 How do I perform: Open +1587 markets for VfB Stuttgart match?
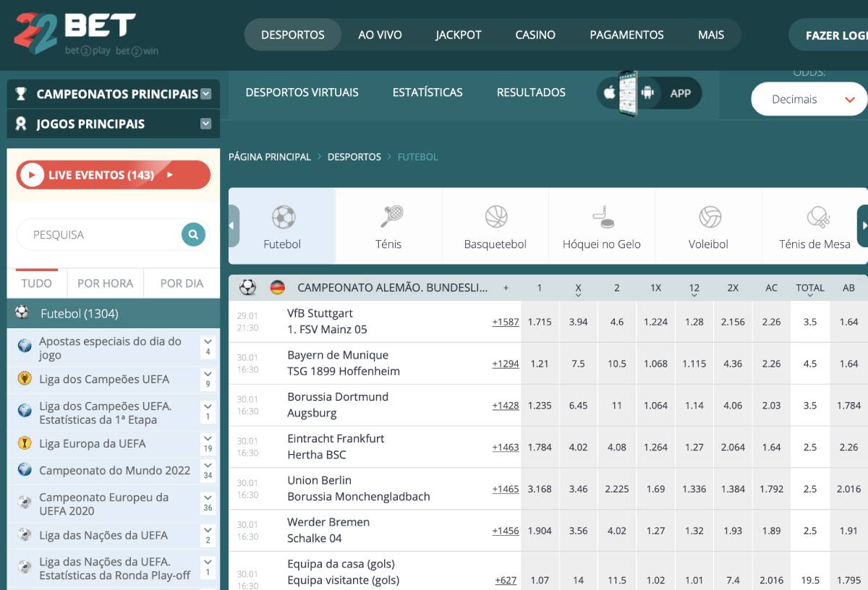pyautogui.click(x=506, y=322)
